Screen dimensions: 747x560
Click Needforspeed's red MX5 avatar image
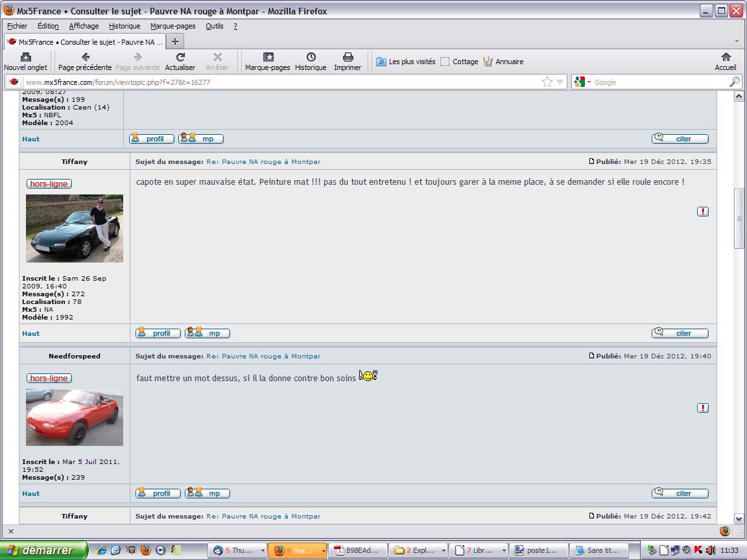pos(75,417)
